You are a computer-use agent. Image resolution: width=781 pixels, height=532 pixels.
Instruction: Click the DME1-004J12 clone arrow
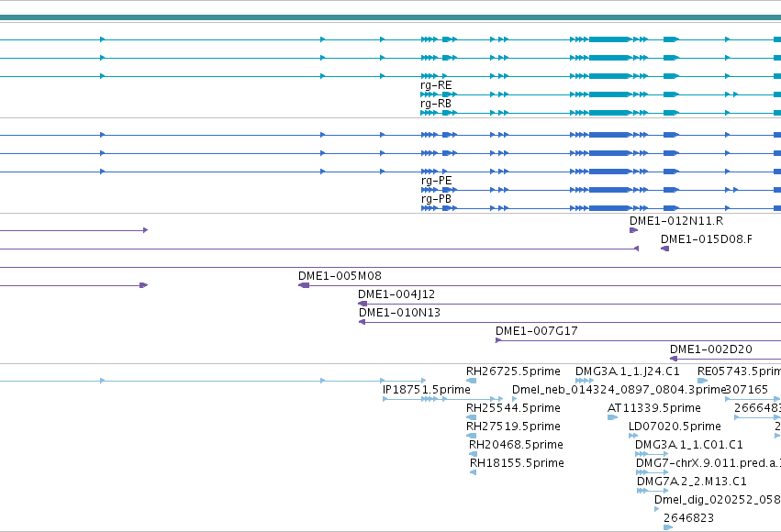coord(363,305)
